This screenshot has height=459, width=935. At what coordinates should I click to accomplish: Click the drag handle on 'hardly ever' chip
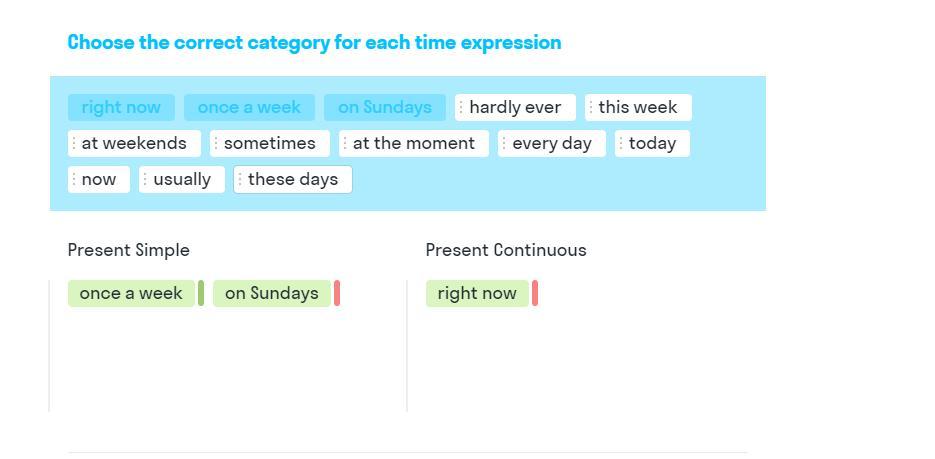point(461,107)
